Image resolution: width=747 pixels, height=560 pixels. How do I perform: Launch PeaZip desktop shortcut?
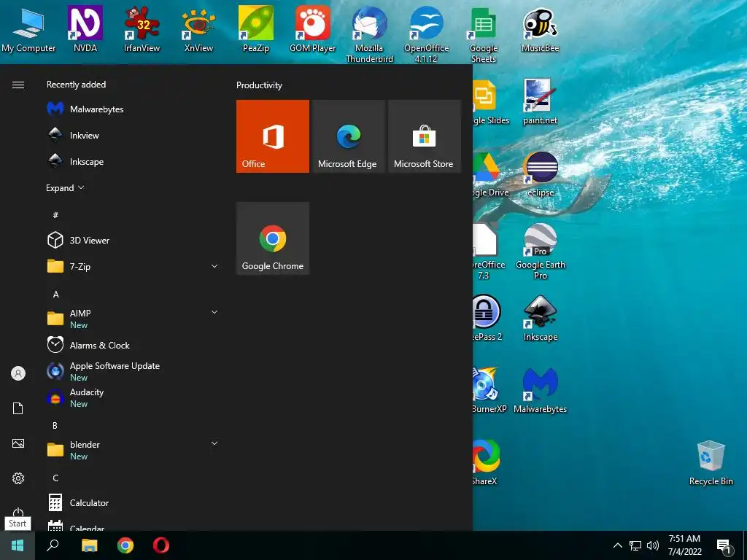(256, 29)
